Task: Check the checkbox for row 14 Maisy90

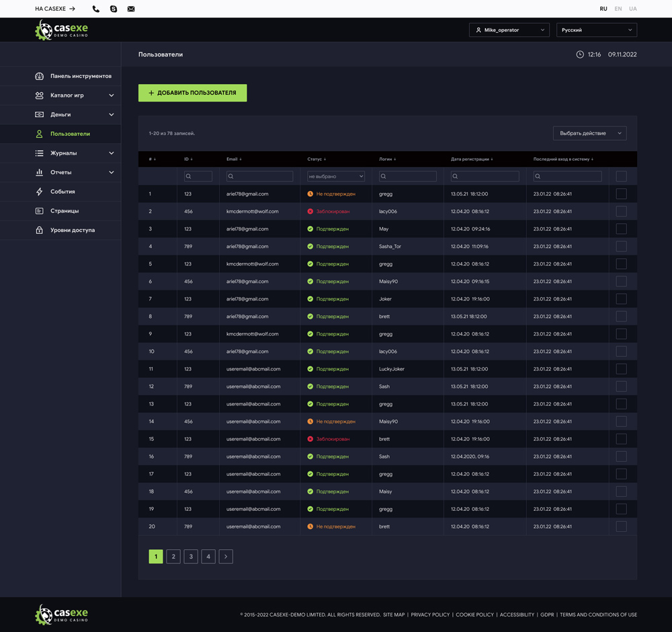Action: (x=622, y=422)
